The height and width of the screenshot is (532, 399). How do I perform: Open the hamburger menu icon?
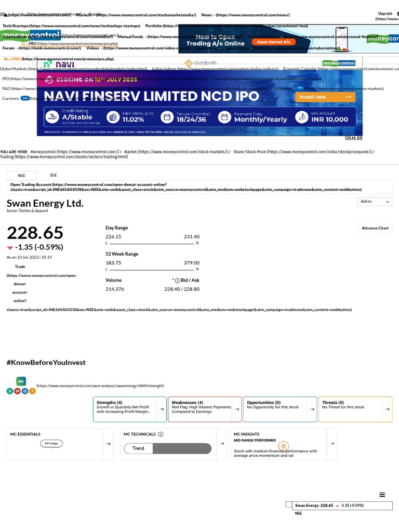pyautogui.click(x=382, y=495)
